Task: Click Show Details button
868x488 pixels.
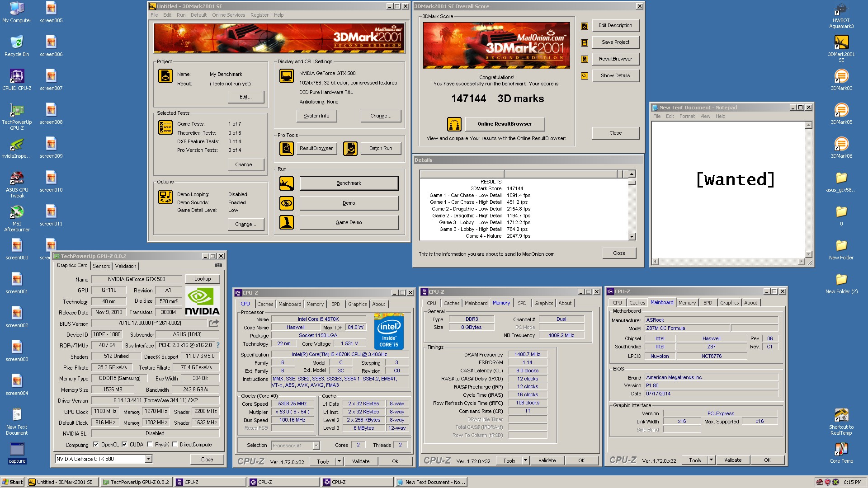Action: coord(615,75)
